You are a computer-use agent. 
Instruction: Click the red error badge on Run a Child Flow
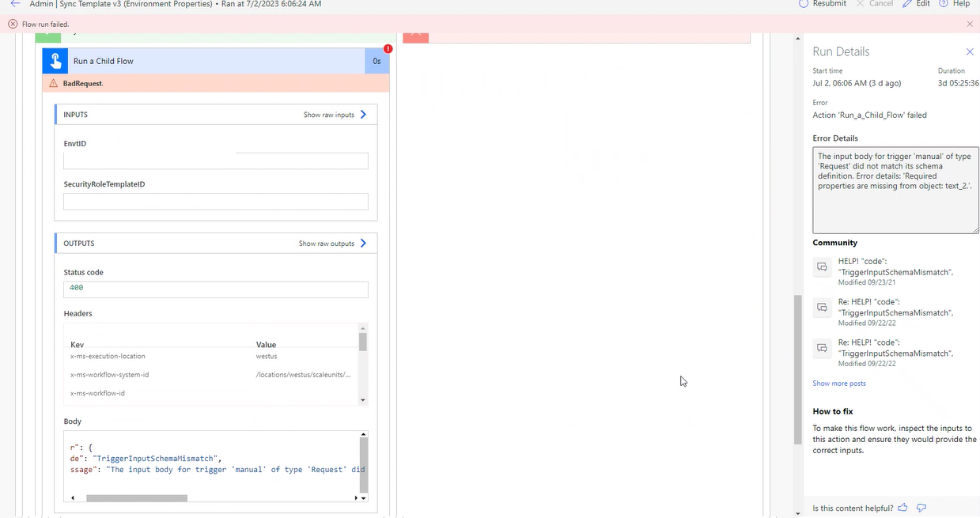point(388,48)
